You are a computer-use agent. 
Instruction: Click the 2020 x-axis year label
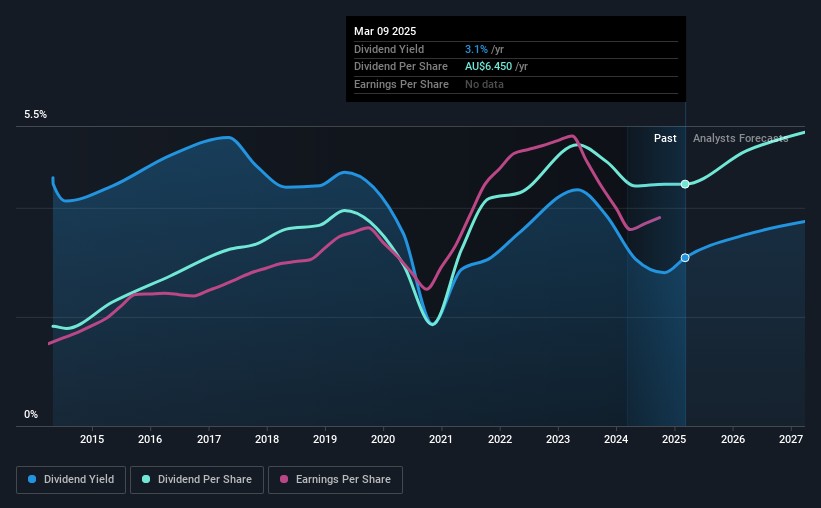coord(383,440)
